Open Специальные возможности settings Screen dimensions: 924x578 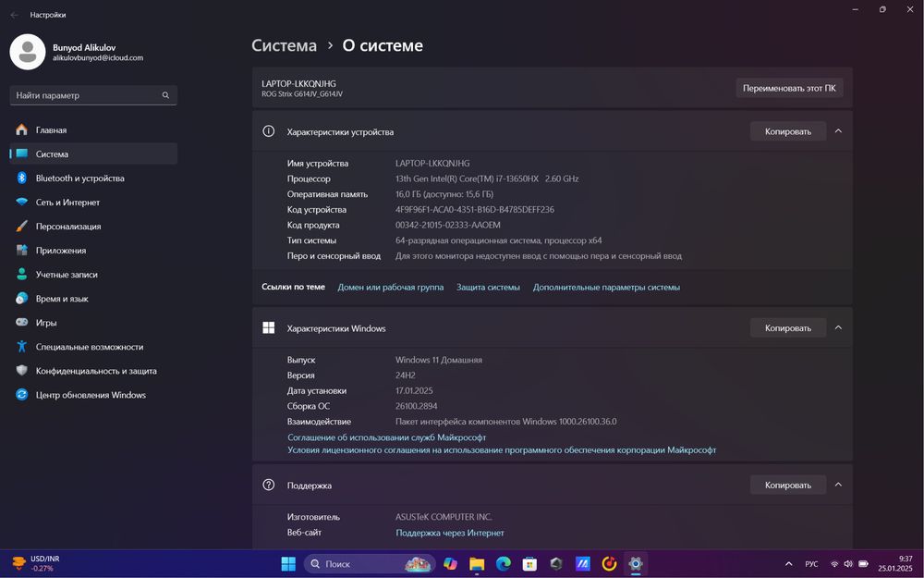click(93, 347)
